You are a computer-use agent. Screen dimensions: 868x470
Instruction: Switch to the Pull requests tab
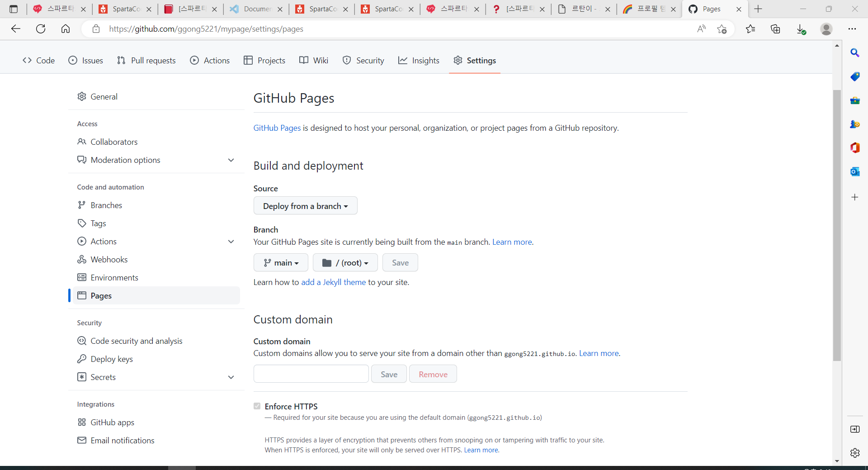(146, 61)
